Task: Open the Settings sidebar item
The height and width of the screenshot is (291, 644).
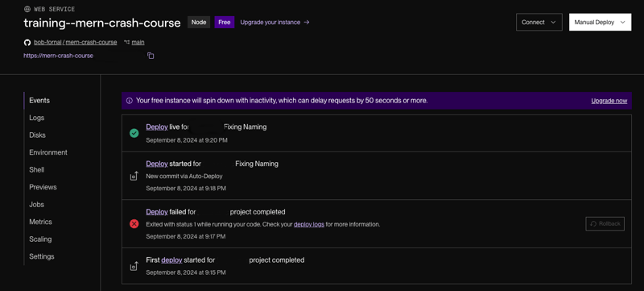Action: coord(42,256)
